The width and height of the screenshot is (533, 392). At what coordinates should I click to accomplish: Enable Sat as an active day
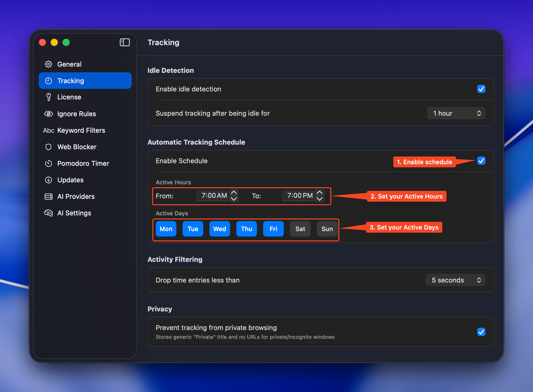point(300,229)
